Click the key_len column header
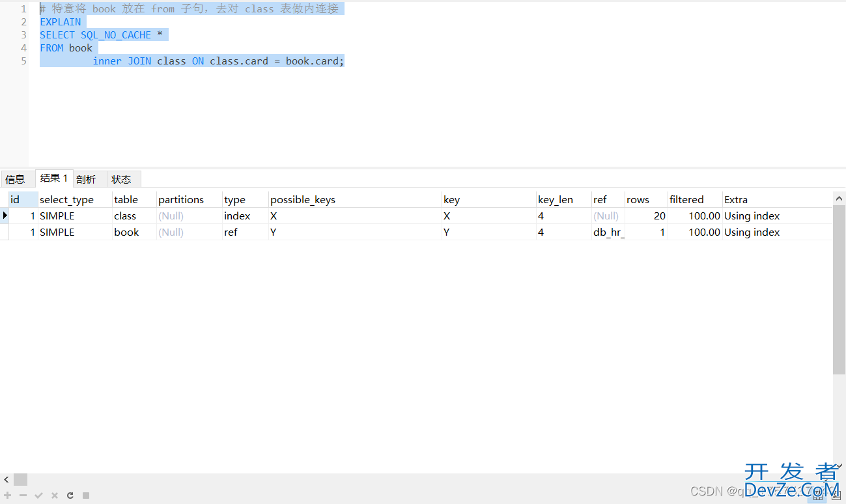846x504 pixels. (564, 199)
